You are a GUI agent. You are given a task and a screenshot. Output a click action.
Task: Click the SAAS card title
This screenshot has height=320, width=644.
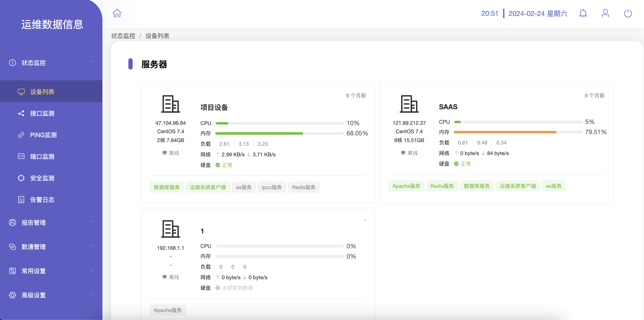(x=448, y=107)
